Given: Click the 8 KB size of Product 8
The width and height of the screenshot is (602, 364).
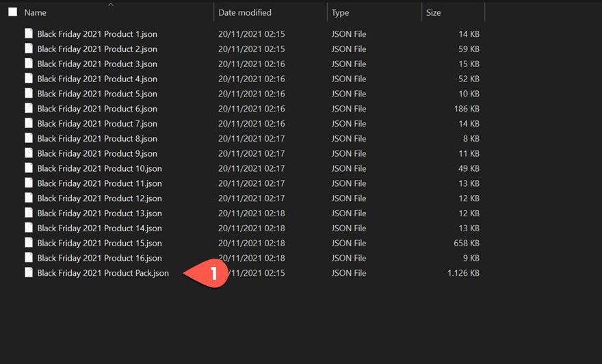Looking at the screenshot, I should tap(471, 139).
